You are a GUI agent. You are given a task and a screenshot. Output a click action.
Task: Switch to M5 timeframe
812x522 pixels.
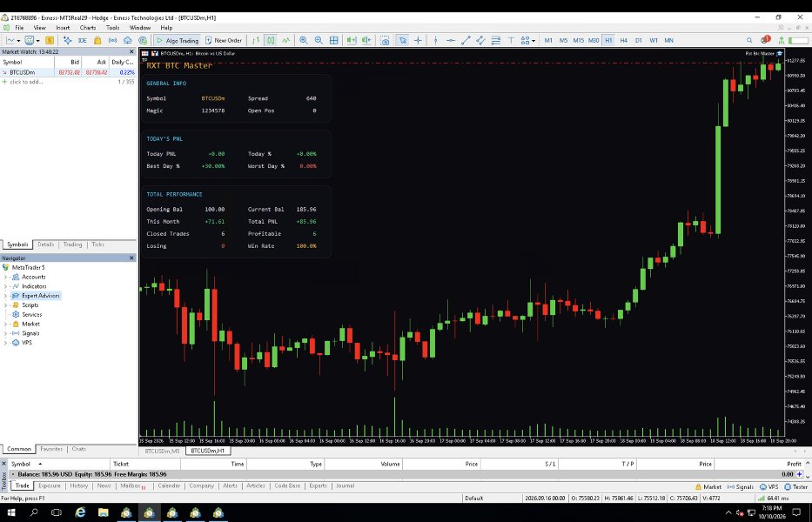(x=563, y=40)
